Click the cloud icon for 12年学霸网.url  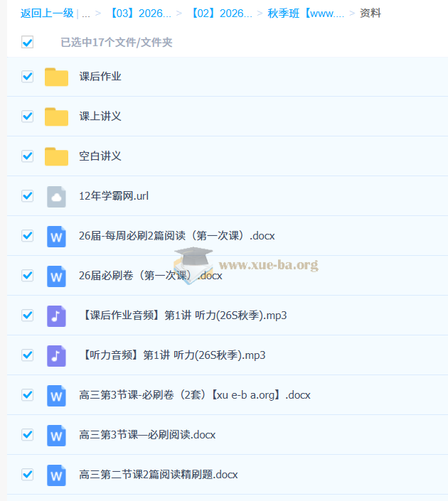point(56,196)
